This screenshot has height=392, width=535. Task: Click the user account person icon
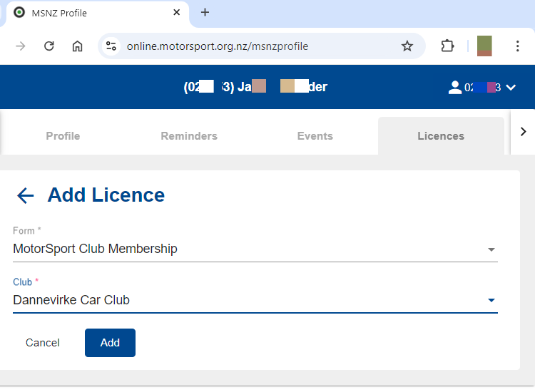tap(454, 88)
